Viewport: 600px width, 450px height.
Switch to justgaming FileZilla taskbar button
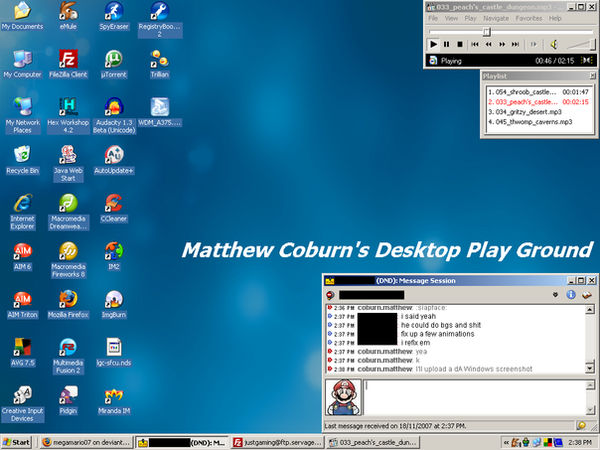coord(277,443)
